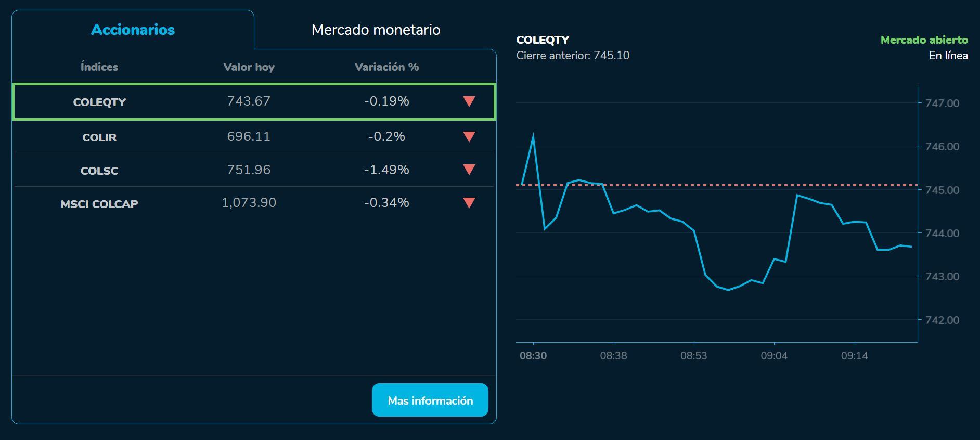The width and height of the screenshot is (980, 440).
Task: Click the red down arrow beside COLEQTY
Action: (468, 102)
